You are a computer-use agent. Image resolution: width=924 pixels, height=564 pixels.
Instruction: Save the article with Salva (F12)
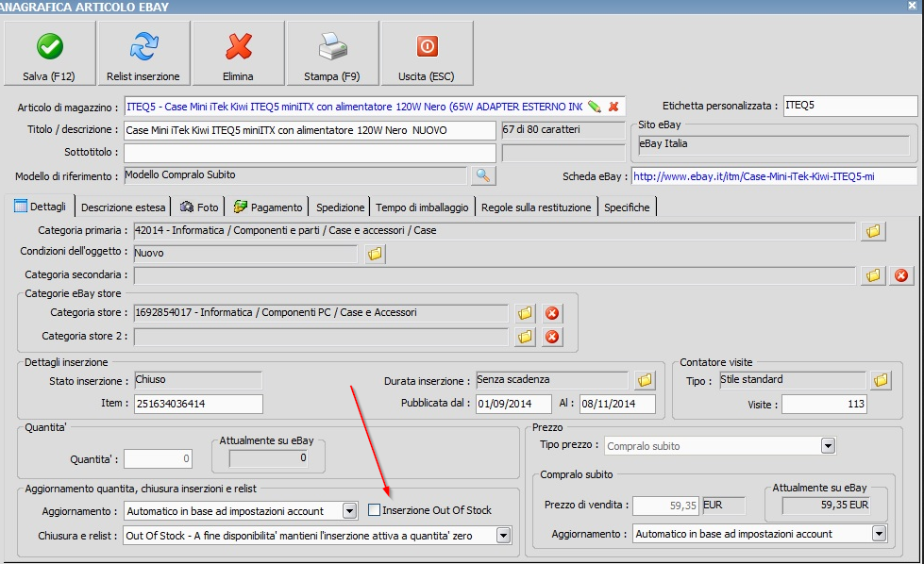(49, 54)
